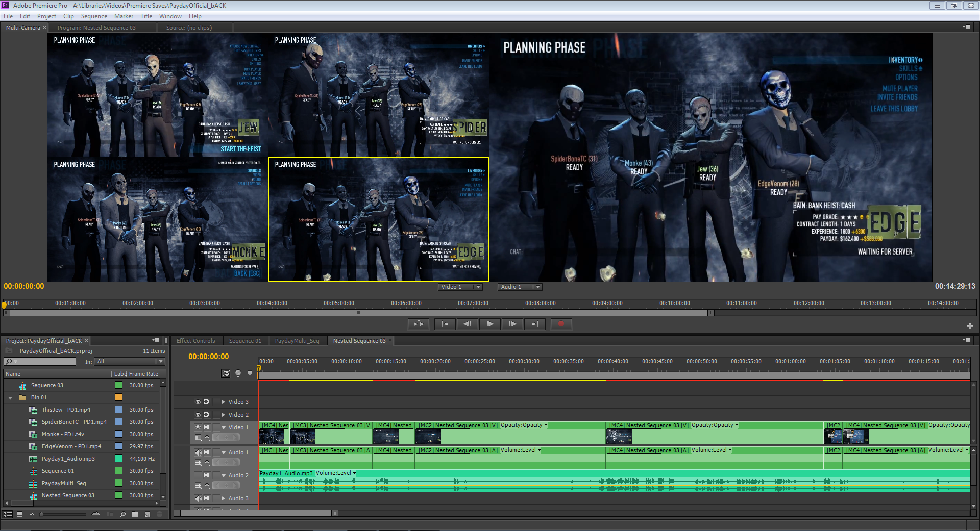Click Set Display Style icon on Audio 1
Screen dimensions: 980x531
tap(198, 463)
